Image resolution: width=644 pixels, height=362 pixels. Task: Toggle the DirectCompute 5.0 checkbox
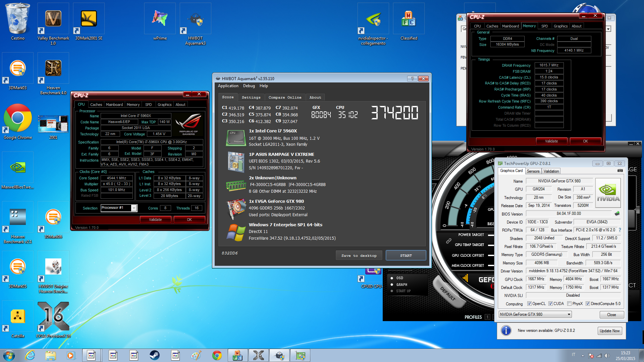pos(588,304)
